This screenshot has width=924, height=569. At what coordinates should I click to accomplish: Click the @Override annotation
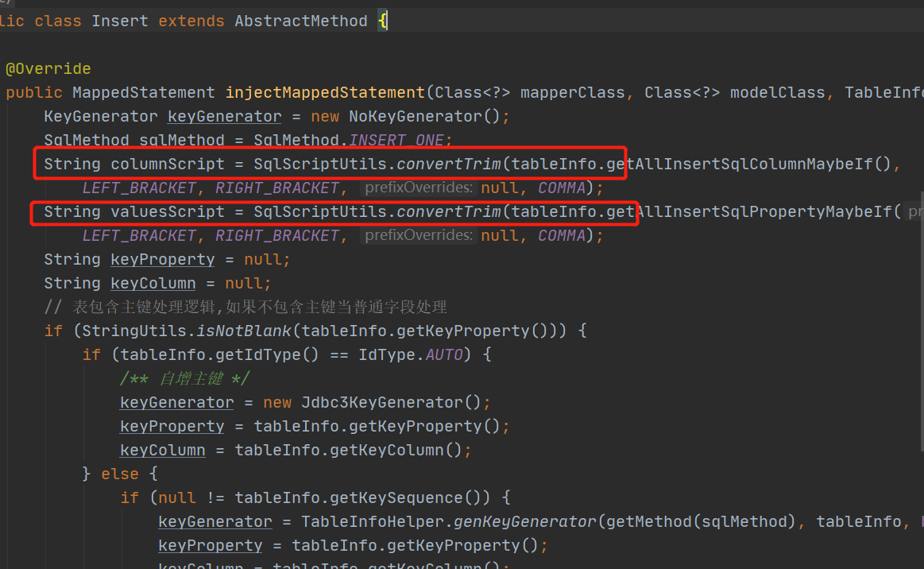(48, 68)
